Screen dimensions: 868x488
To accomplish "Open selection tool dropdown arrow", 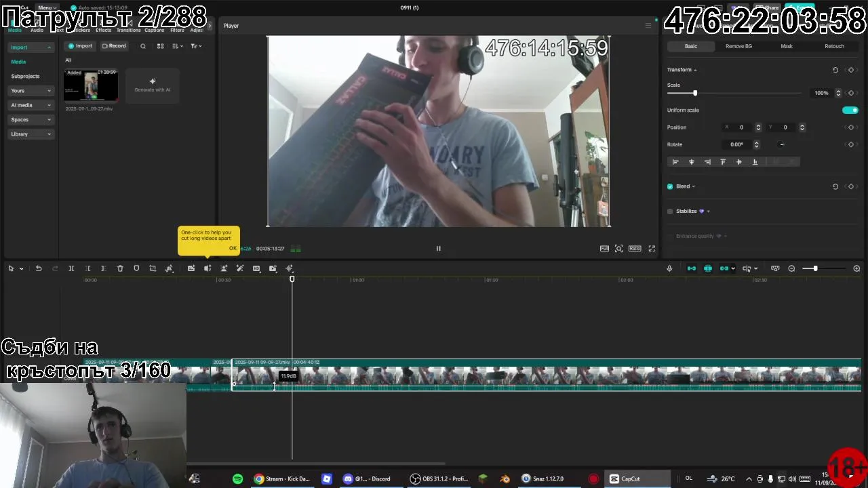I will click(21, 269).
